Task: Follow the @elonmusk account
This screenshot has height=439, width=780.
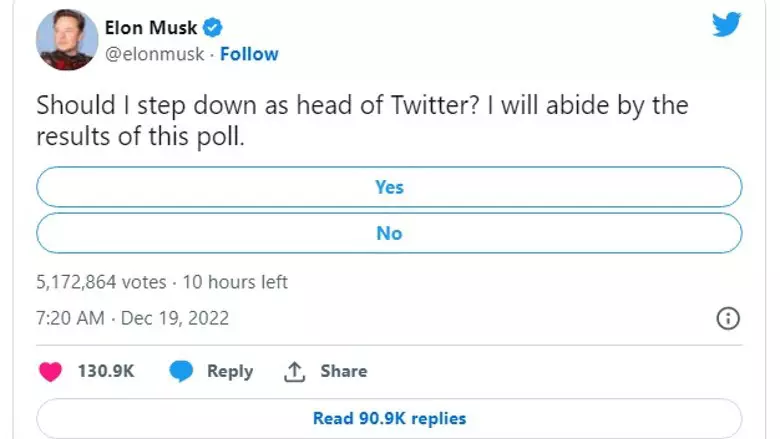Action: point(249,53)
